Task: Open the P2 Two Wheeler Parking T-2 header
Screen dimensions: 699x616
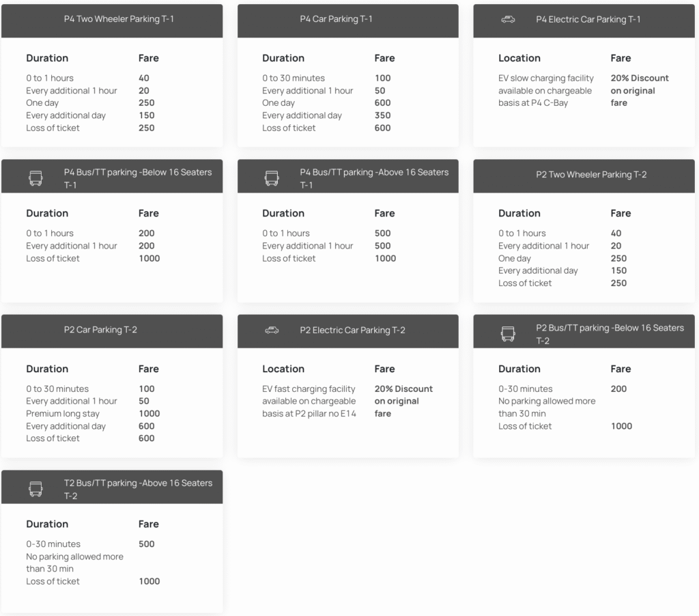Action: click(x=591, y=175)
